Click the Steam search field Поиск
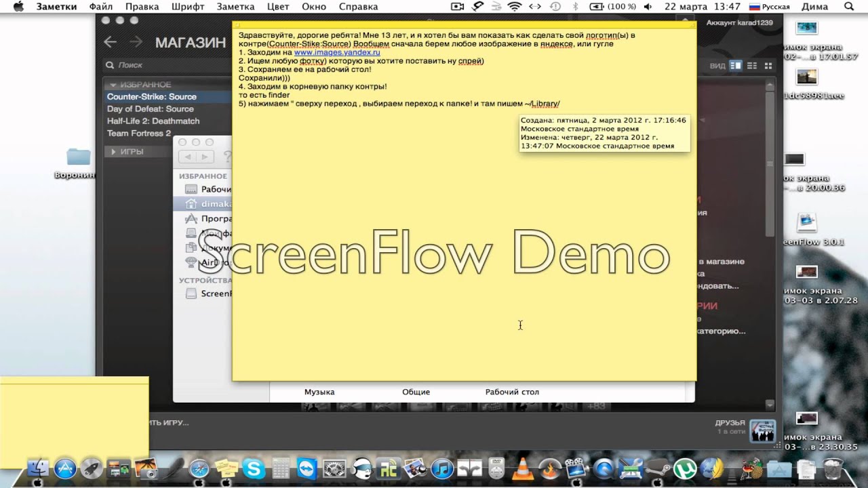 pos(167,66)
